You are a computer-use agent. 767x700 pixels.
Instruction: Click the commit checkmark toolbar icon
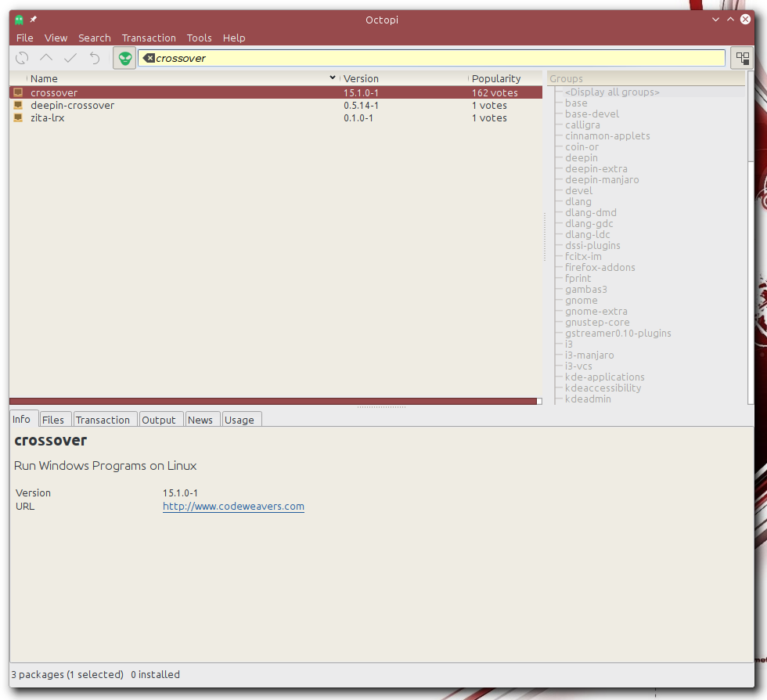70,58
